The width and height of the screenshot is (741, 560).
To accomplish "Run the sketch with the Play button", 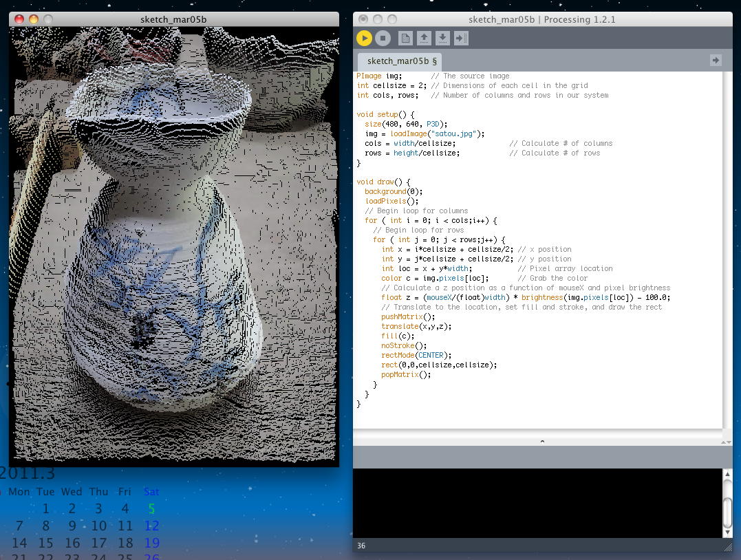I will (364, 39).
